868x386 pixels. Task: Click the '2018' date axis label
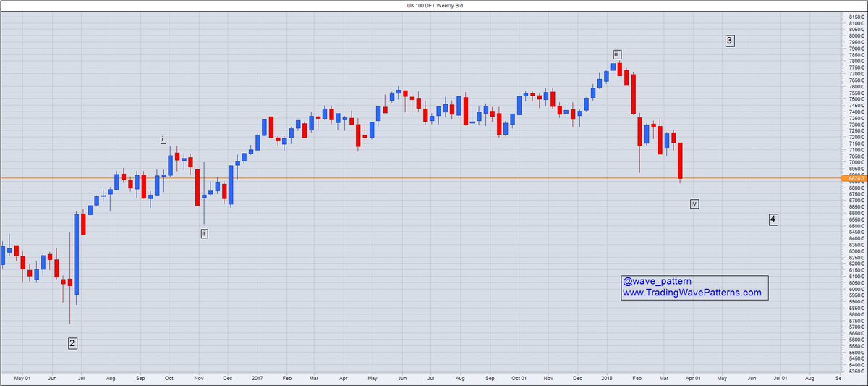pos(606,378)
